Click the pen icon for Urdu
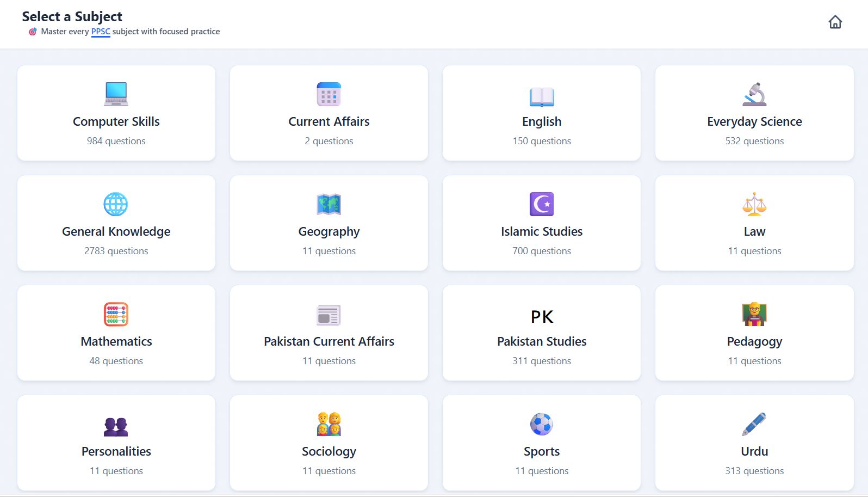Image resolution: width=868 pixels, height=497 pixels. click(754, 424)
